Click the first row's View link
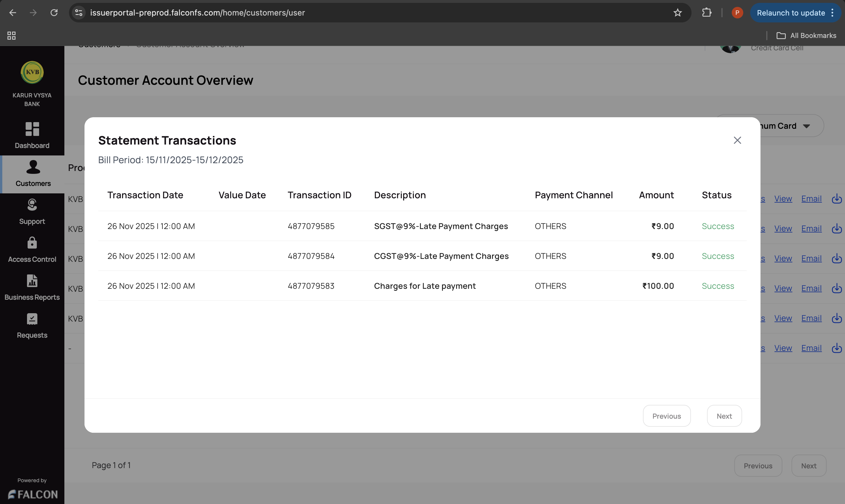 783,199
